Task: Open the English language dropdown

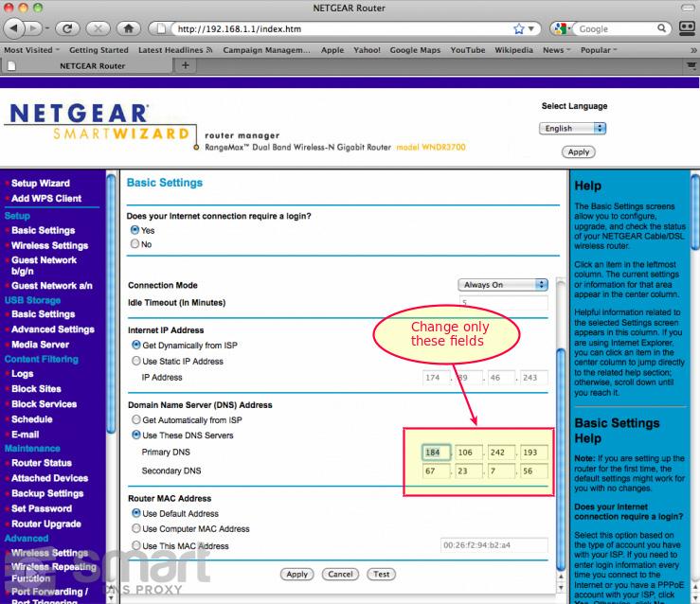Action: pos(572,129)
